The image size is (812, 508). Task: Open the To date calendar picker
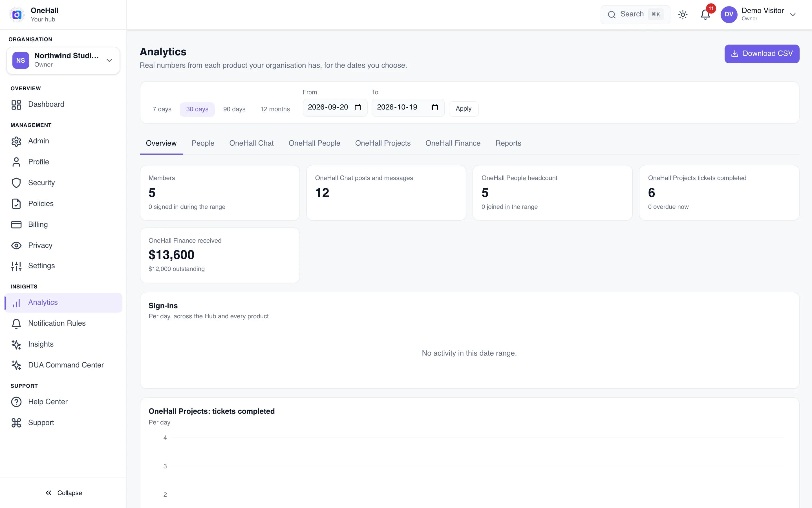click(435, 108)
